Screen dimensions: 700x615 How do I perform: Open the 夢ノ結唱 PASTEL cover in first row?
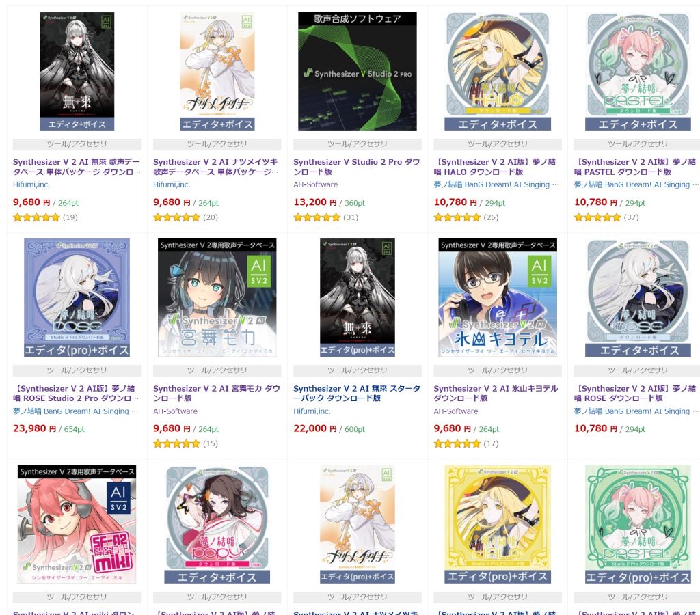click(638, 71)
